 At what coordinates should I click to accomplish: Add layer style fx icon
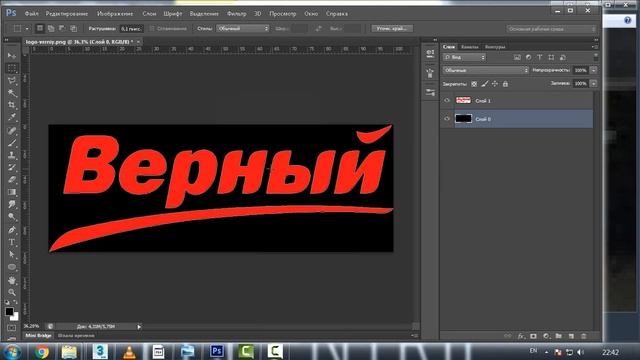point(521,336)
